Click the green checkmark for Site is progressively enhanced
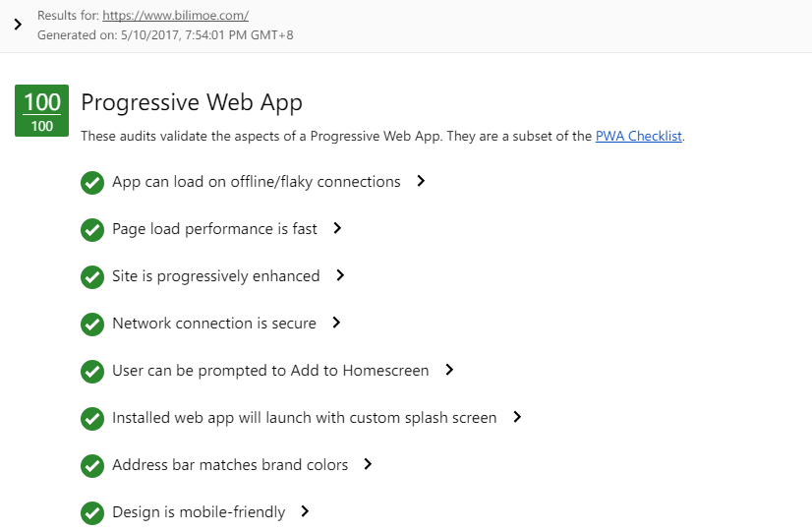 (92, 277)
